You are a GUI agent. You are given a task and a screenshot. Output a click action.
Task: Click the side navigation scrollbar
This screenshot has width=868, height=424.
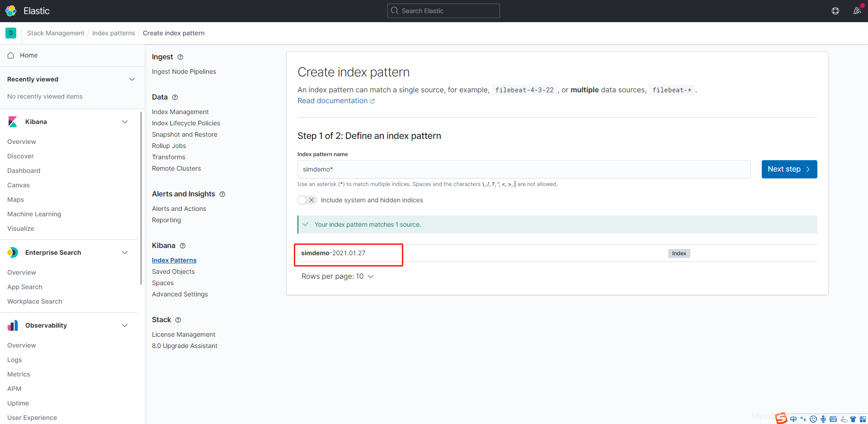point(142,198)
